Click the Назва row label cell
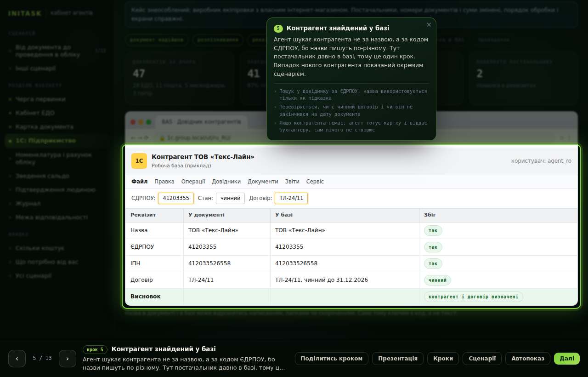This screenshot has height=377, width=588. pyautogui.click(x=154, y=230)
